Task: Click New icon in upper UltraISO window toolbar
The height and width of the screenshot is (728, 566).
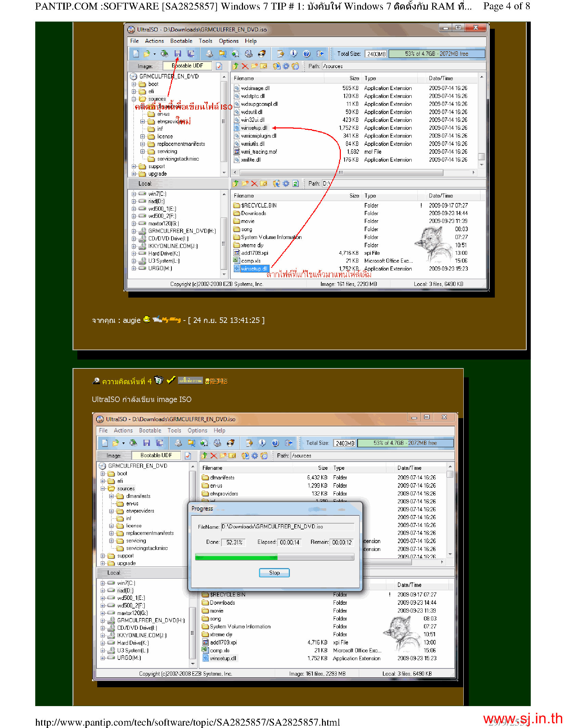Action: [136, 54]
